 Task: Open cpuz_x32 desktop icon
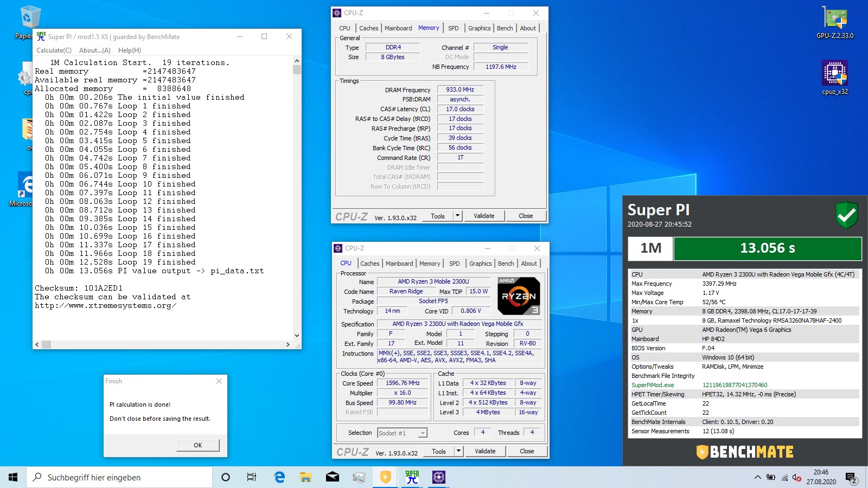(x=835, y=78)
